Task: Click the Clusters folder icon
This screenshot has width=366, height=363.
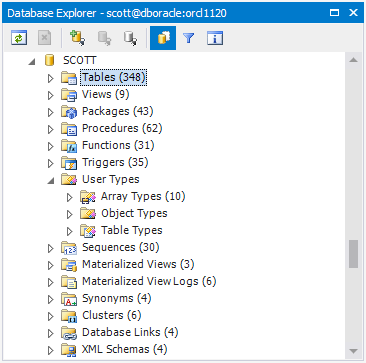Action: coord(69,316)
